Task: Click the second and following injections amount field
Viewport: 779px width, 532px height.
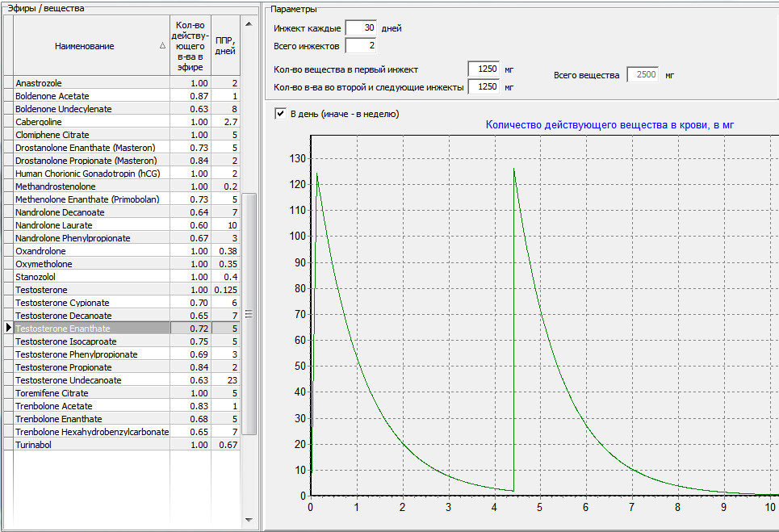Action: pyautogui.click(x=484, y=86)
